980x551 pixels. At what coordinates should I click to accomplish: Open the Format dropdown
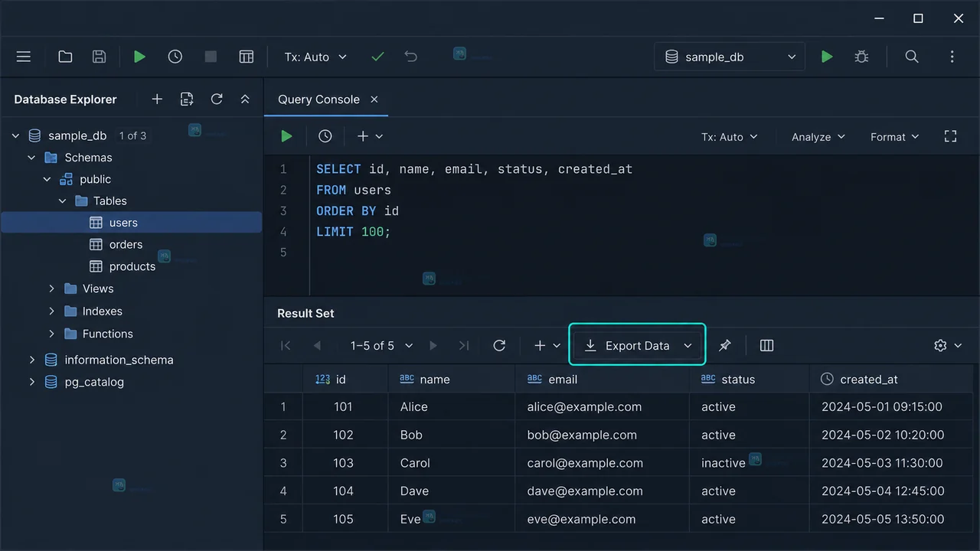894,136
